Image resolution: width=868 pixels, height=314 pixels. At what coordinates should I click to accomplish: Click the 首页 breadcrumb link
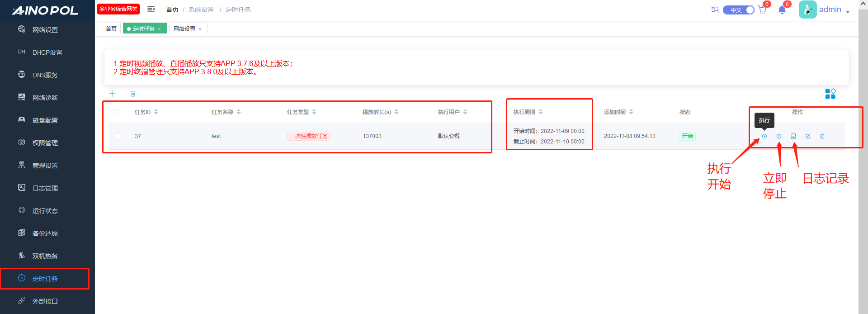click(172, 10)
